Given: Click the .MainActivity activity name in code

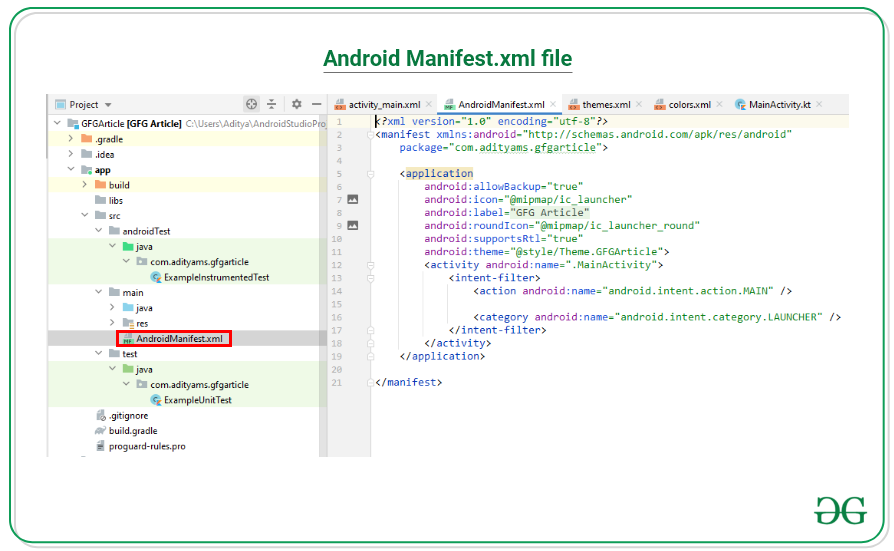Looking at the screenshot, I should (610, 265).
